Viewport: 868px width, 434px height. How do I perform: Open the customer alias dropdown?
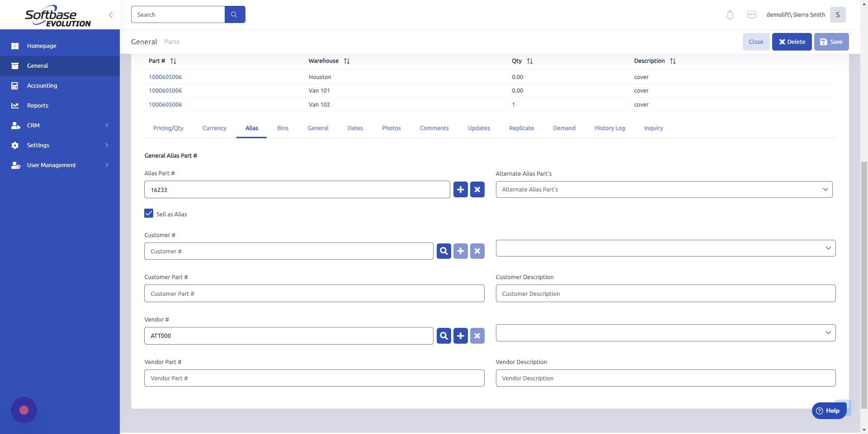pos(665,248)
